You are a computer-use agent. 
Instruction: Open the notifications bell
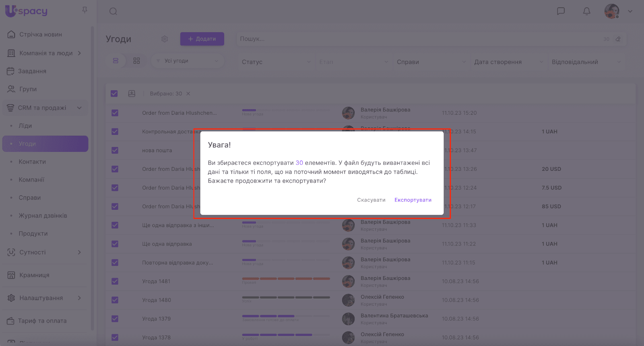pos(587,11)
